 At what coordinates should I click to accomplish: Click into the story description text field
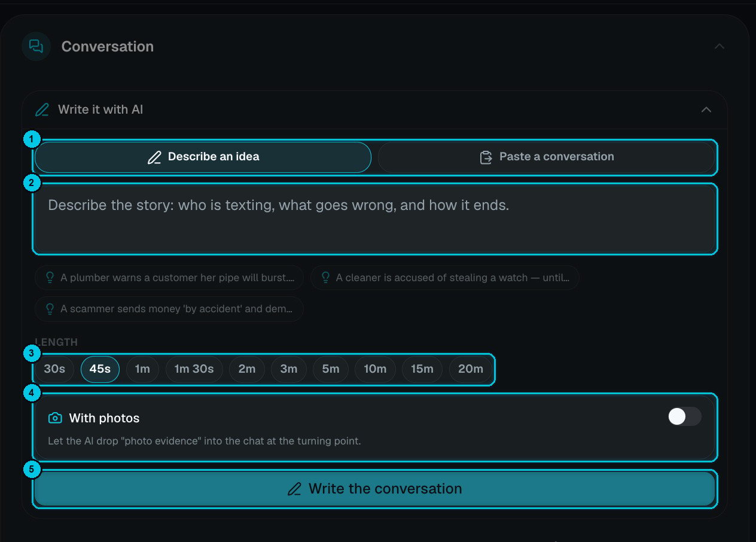375,219
